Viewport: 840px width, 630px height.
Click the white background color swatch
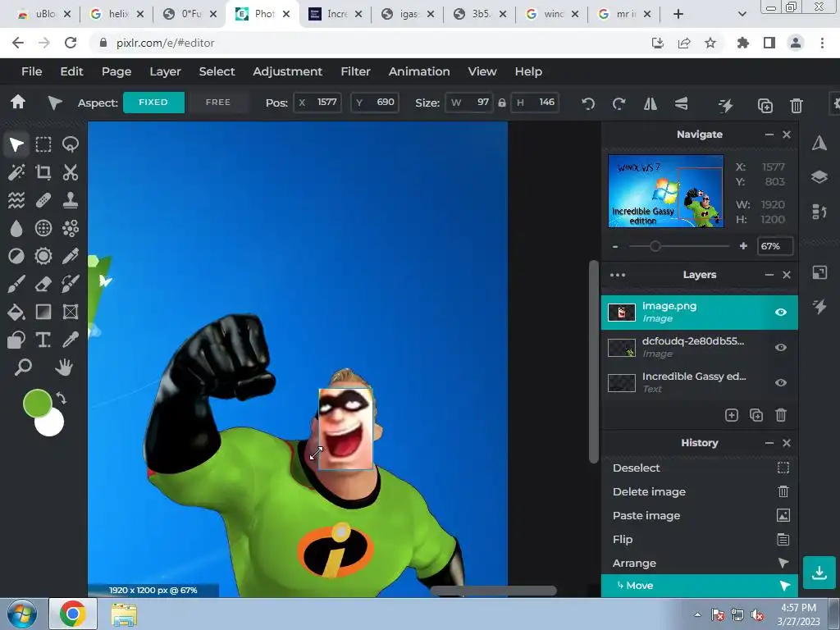coord(52,425)
